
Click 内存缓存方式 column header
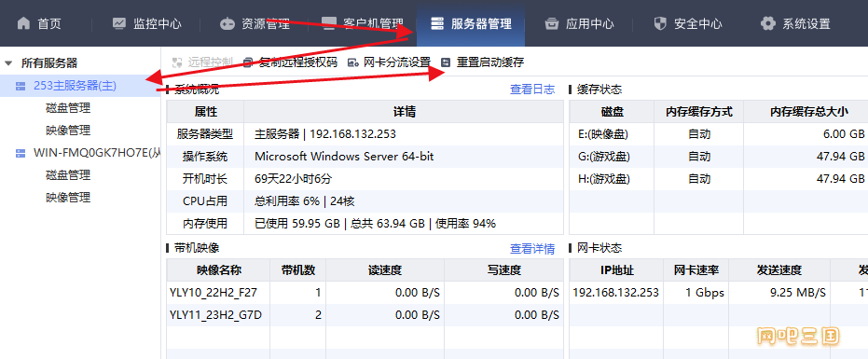click(699, 112)
